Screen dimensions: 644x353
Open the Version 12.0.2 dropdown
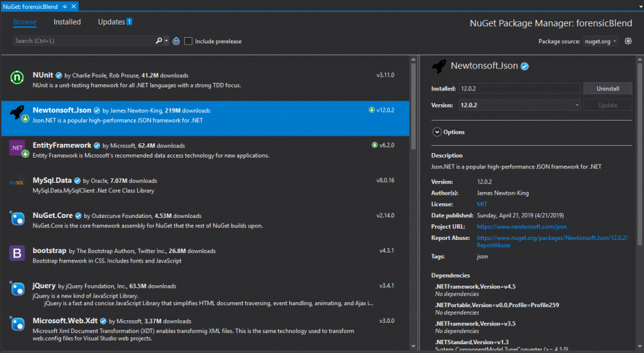[518, 106]
